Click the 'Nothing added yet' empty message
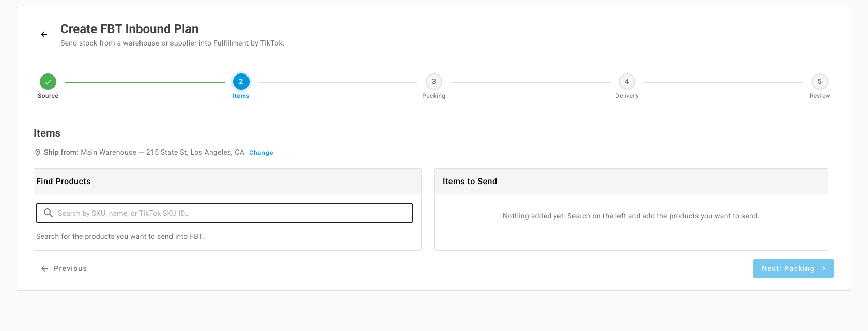 (x=631, y=216)
